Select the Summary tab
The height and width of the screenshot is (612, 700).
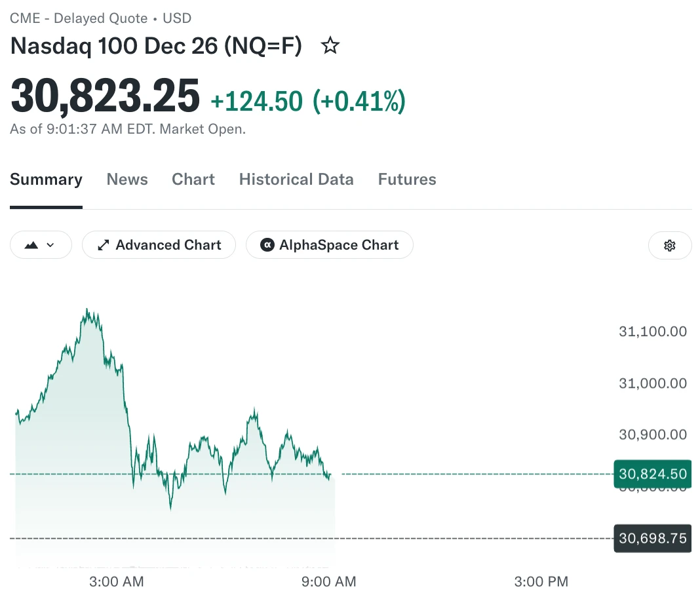[x=46, y=180]
